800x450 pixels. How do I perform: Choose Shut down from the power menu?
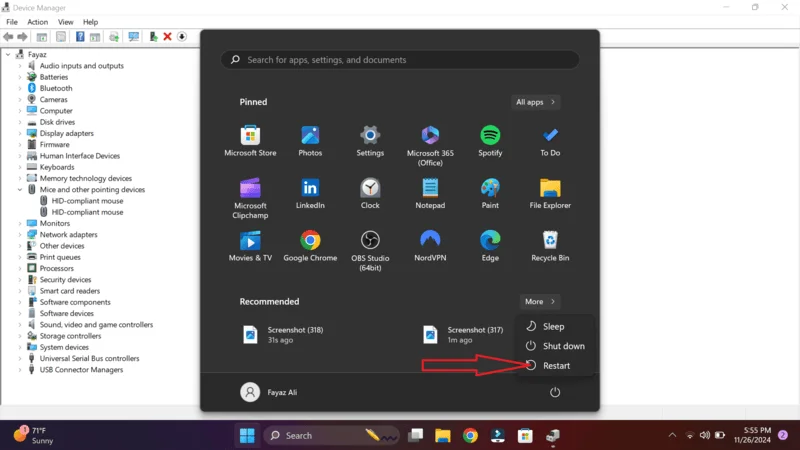point(556,346)
